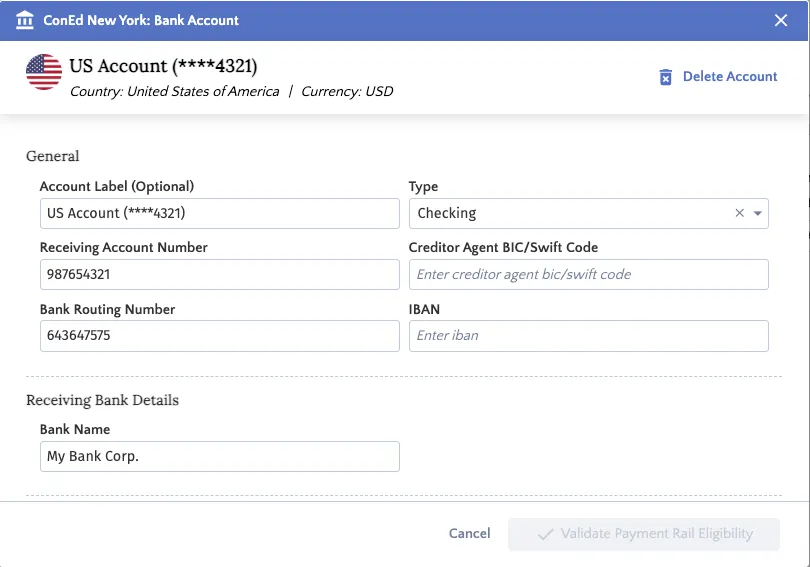810x567 pixels.
Task: Click the Delete Account link
Action: [x=729, y=76]
